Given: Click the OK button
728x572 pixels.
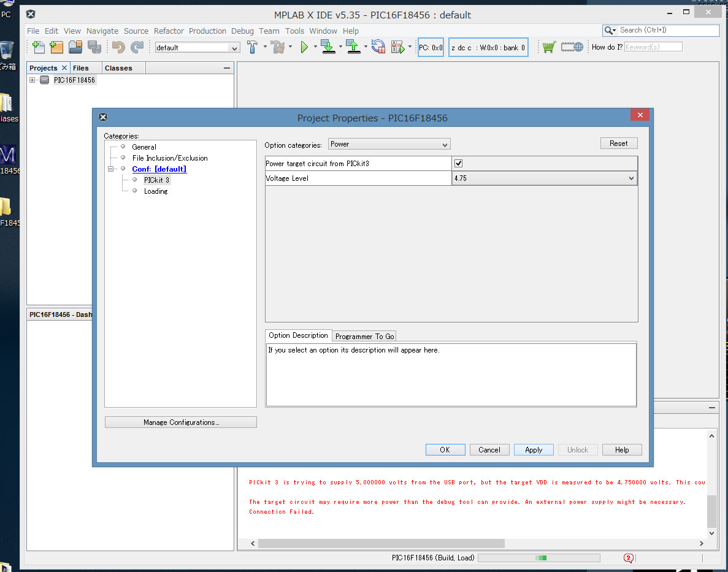Looking at the screenshot, I should pos(445,450).
